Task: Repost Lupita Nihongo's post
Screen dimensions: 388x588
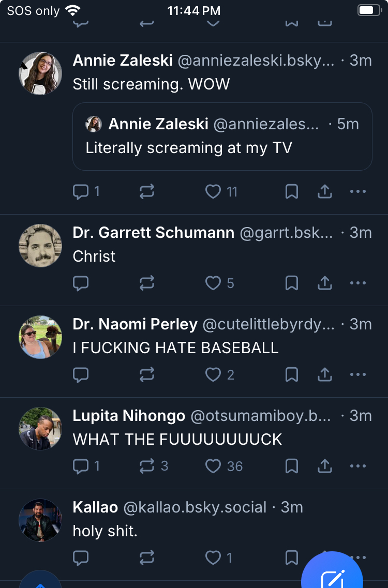Action: (x=147, y=466)
